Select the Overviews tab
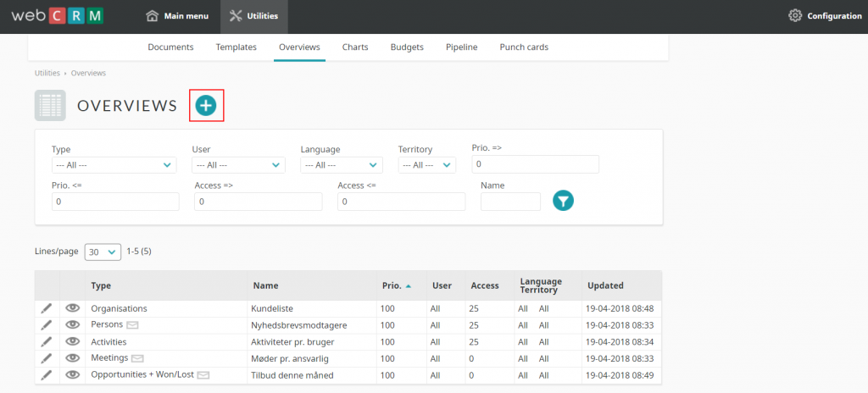This screenshot has width=868, height=393. 299,47
